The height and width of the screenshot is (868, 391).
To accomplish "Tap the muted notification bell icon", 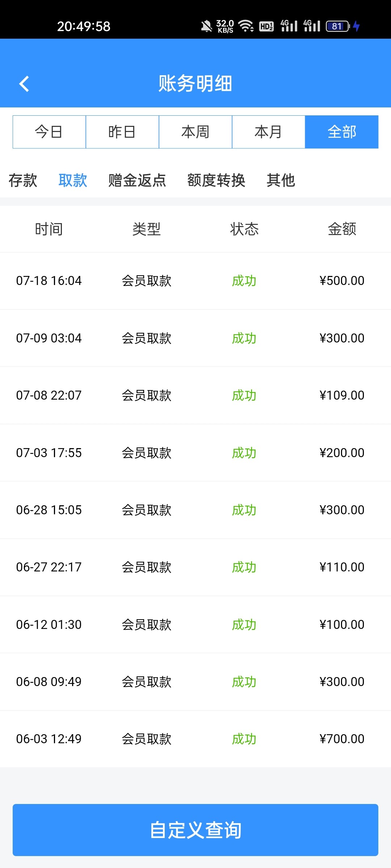I will (x=206, y=26).
